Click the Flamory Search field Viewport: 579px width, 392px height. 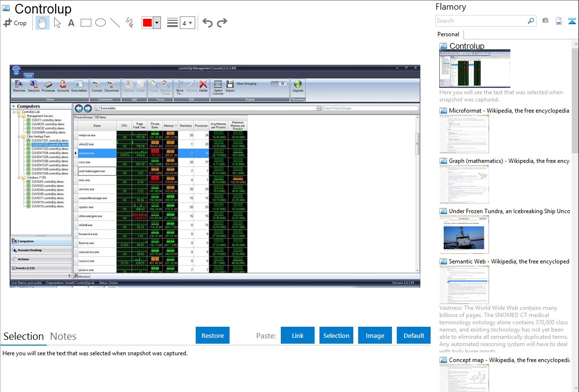(481, 21)
